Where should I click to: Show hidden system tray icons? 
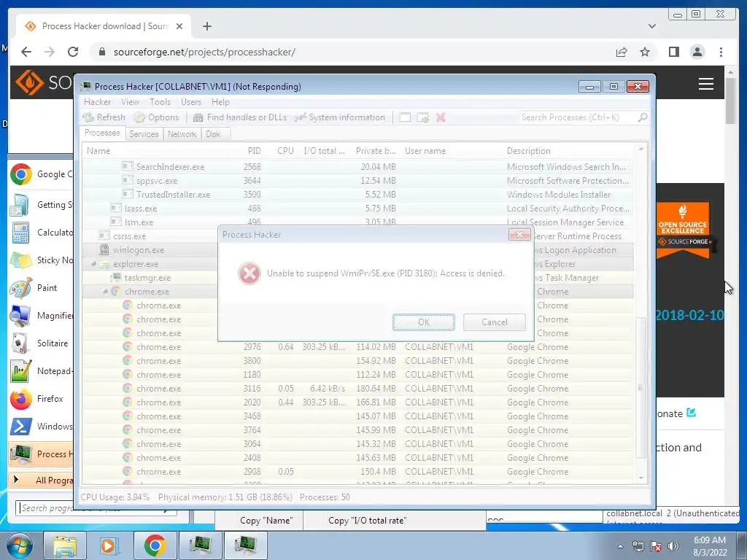pos(620,547)
